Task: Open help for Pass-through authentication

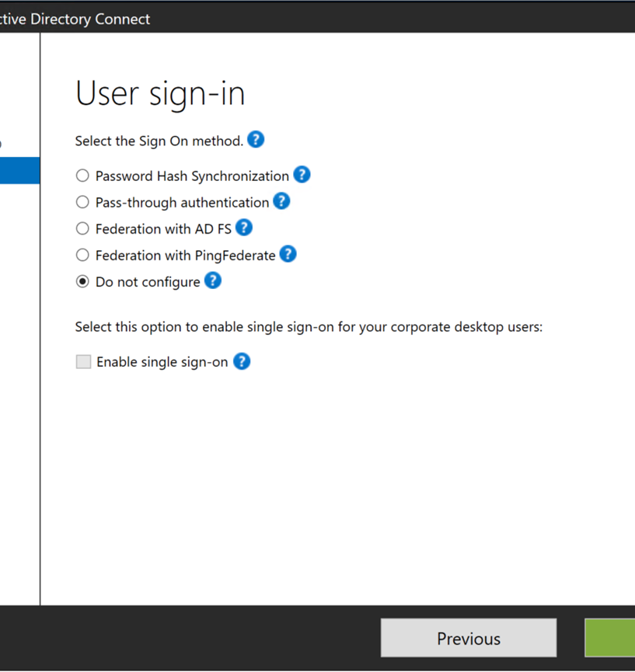Action: (x=281, y=200)
